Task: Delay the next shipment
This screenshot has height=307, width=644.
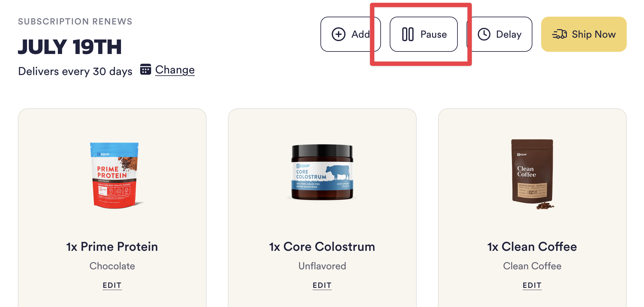Action: [x=499, y=34]
